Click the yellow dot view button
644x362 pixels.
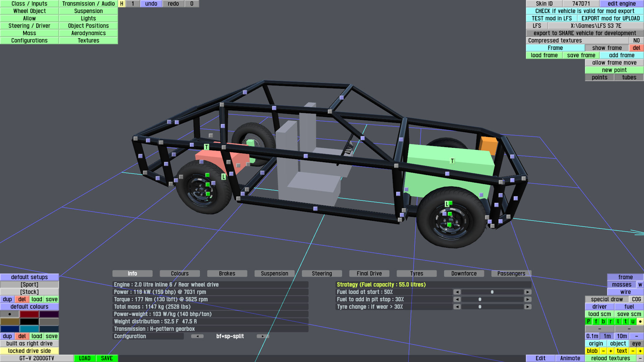[x=640, y=321]
